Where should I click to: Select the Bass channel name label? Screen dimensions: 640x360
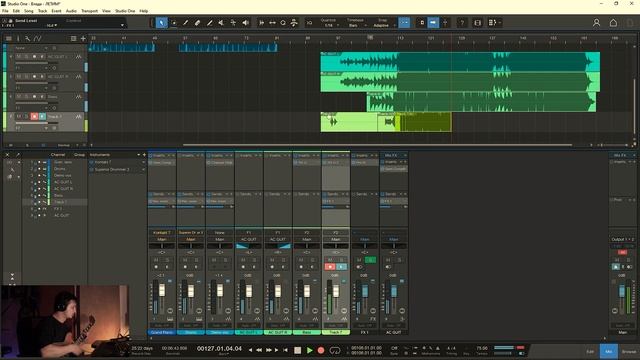(x=307, y=332)
